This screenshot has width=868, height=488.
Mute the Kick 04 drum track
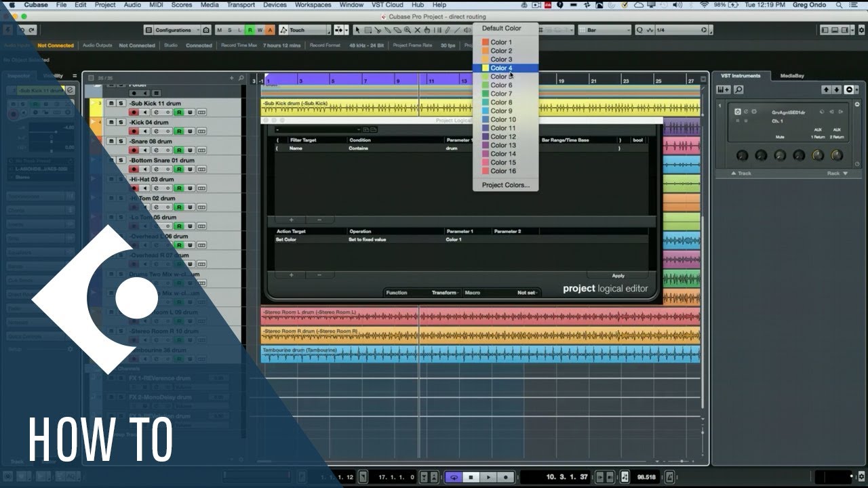click(x=113, y=123)
